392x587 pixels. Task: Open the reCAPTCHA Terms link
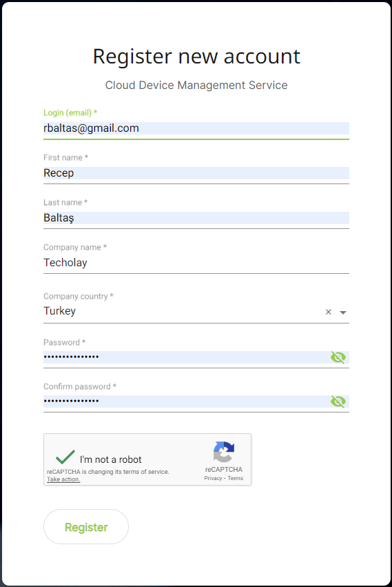click(236, 478)
